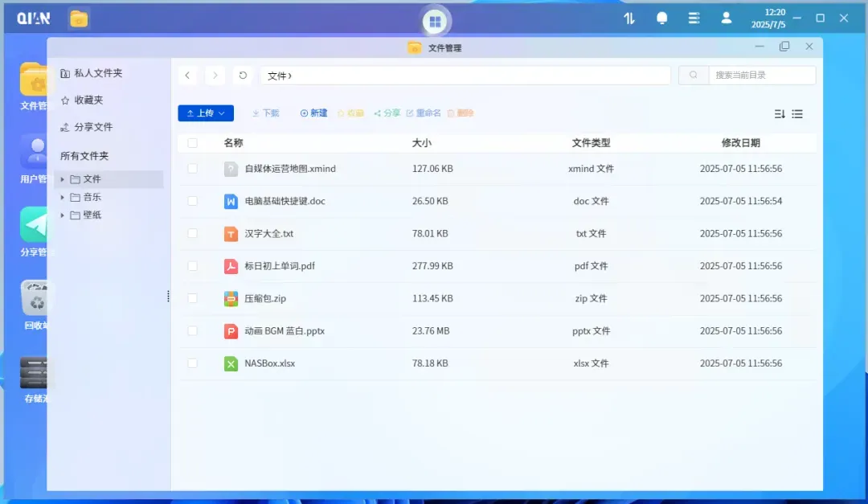This screenshot has width=868, height=504.
Task: Check the 标日初上单词.pdf checkbox
Action: click(192, 266)
